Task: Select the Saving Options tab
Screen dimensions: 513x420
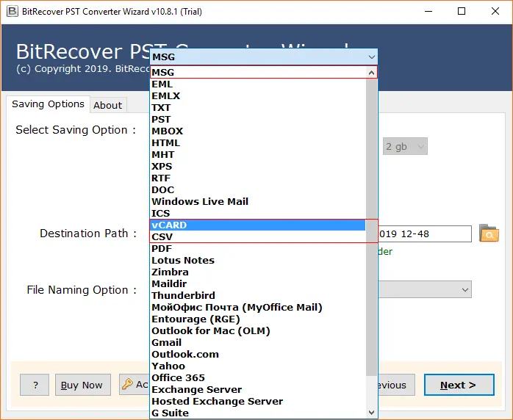Action: (x=48, y=104)
